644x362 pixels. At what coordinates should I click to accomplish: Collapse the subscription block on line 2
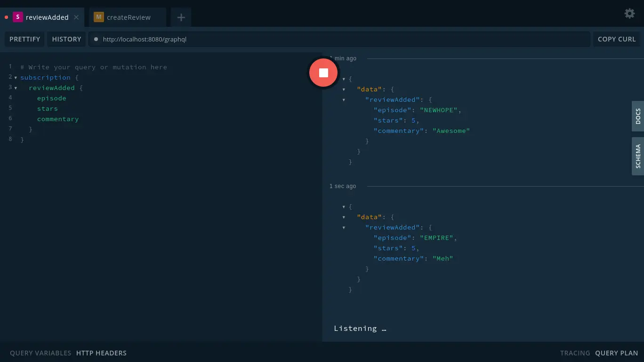tap(16, 78)
